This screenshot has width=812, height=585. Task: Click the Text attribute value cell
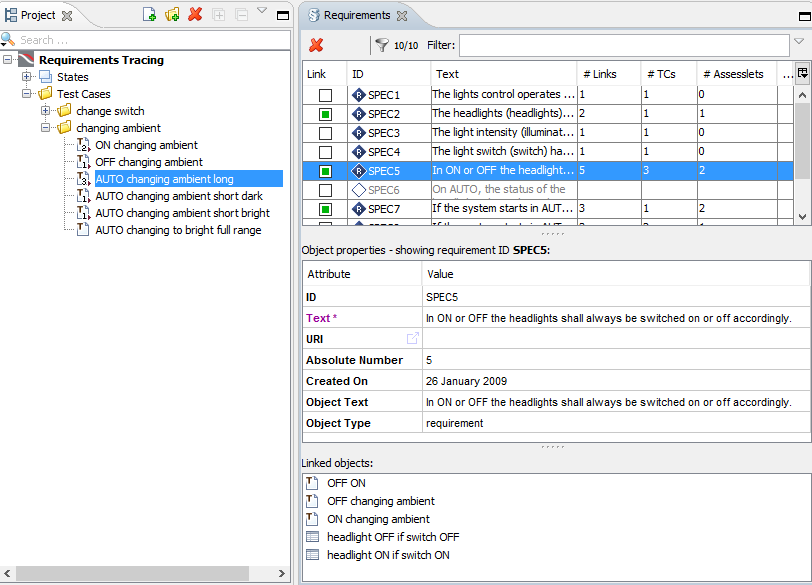(x=616, y=318)
